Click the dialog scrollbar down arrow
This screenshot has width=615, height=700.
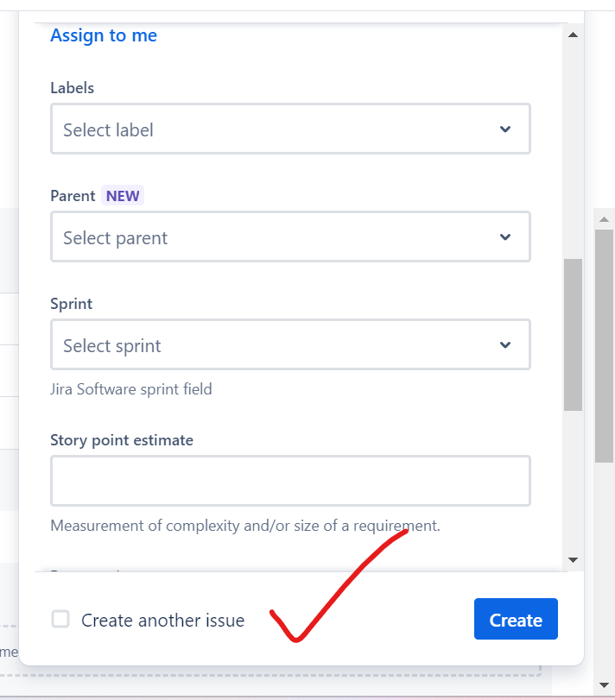572,560
